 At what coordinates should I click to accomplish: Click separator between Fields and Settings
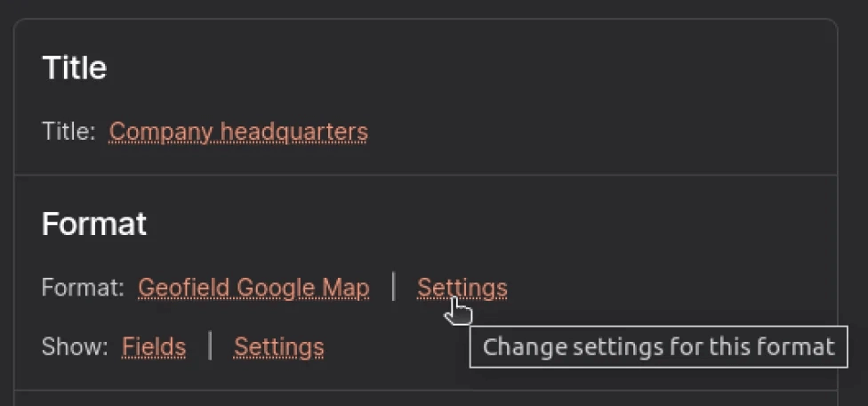(210, 345)
